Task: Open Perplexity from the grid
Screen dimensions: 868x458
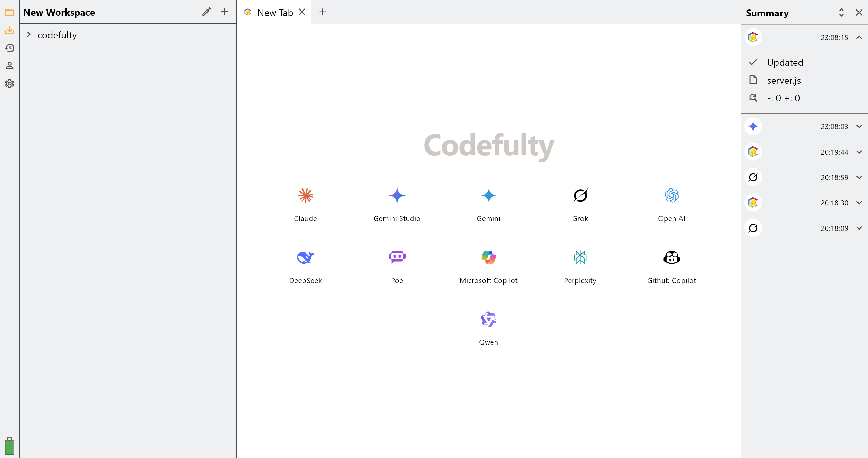Action: pyautogui.click(x=580, y=257)
